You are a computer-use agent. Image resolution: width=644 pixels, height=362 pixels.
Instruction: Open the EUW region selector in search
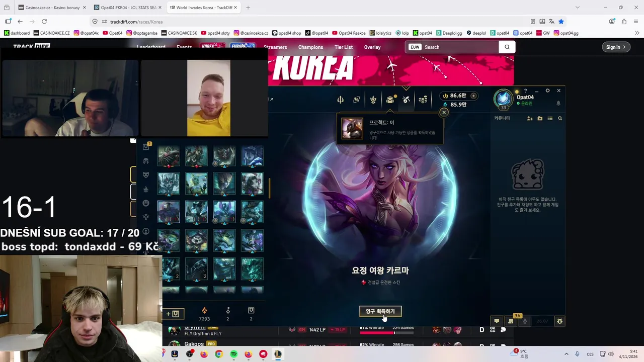415,47
